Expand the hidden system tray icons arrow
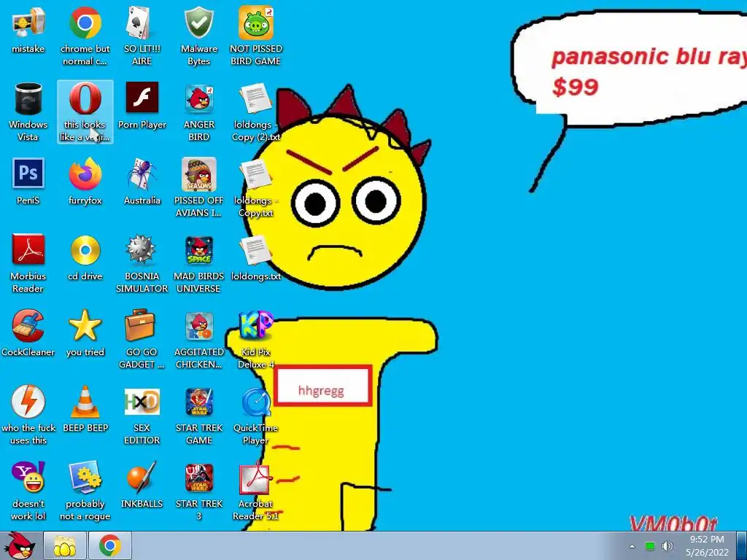The width and height of the screenshot is (747, 560). coord(632,546)
